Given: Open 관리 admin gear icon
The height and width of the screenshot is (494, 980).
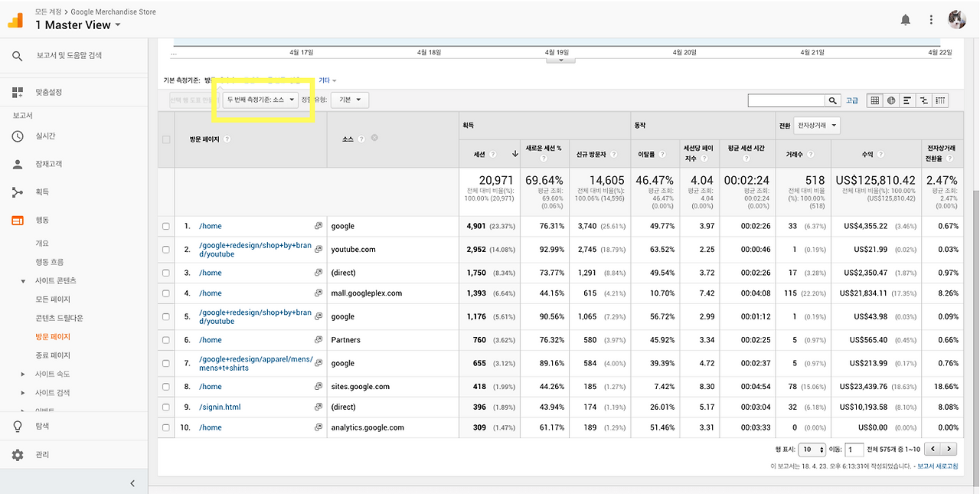Looking at the screenshot, I should click(18, 455).
